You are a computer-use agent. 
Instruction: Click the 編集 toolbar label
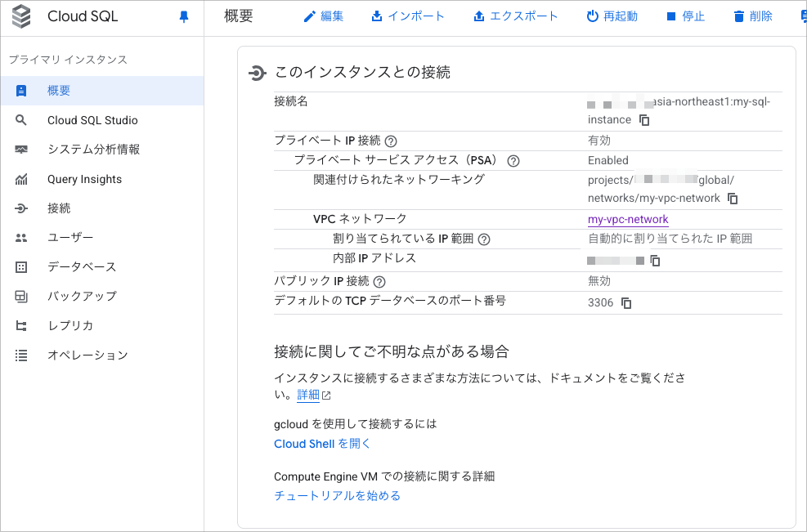[x=332, y=16]
